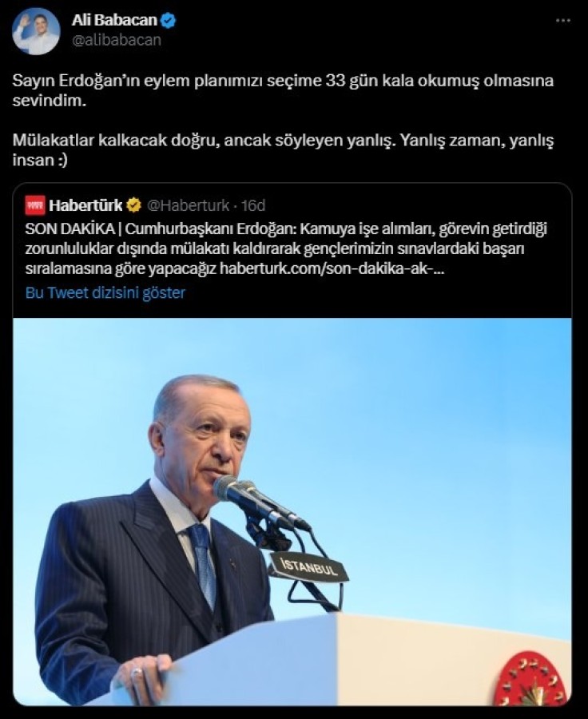Click the red presidential seal on the podium
The width and height of the screenshot is (588, 719).
coord(531,680)
